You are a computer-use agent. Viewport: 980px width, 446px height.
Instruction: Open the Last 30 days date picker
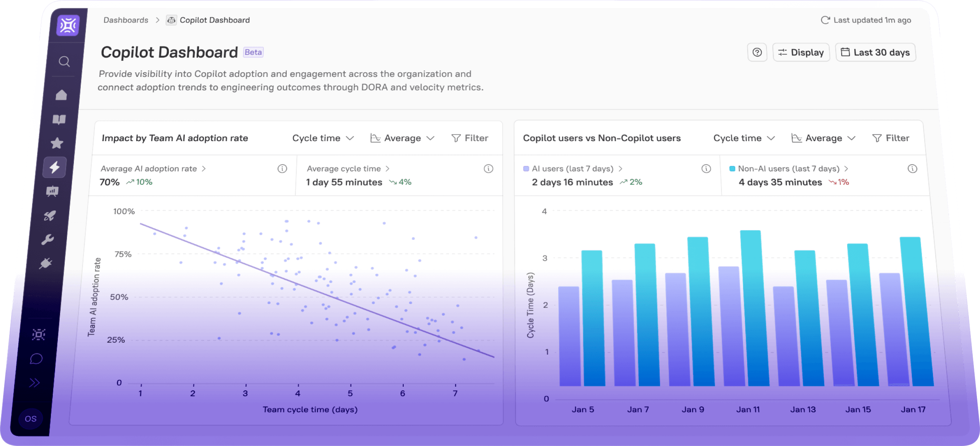pos(875,52)
